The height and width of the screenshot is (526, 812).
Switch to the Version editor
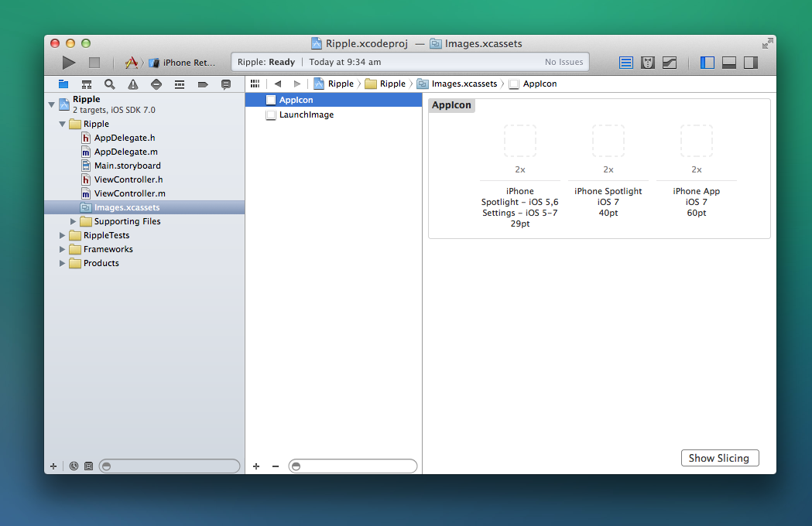point(670,63)
